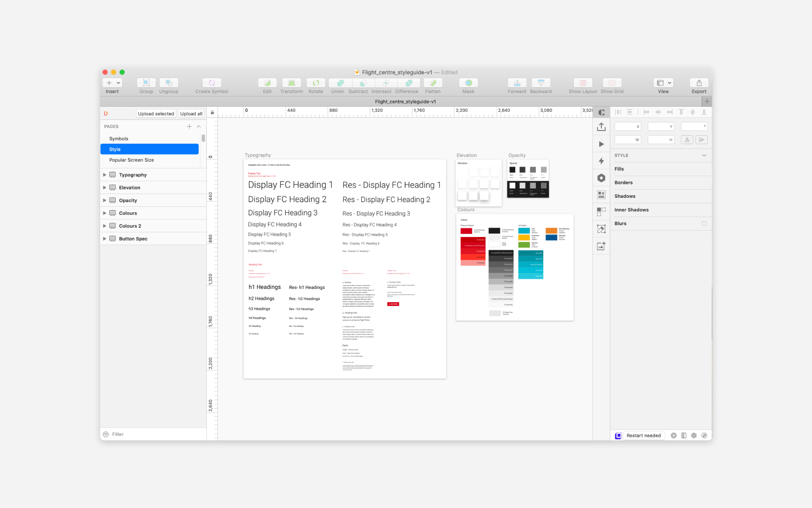Viewport: 812px width, 508px height.
Task: Collapse the STYLE section
Action: click(704, 155)
